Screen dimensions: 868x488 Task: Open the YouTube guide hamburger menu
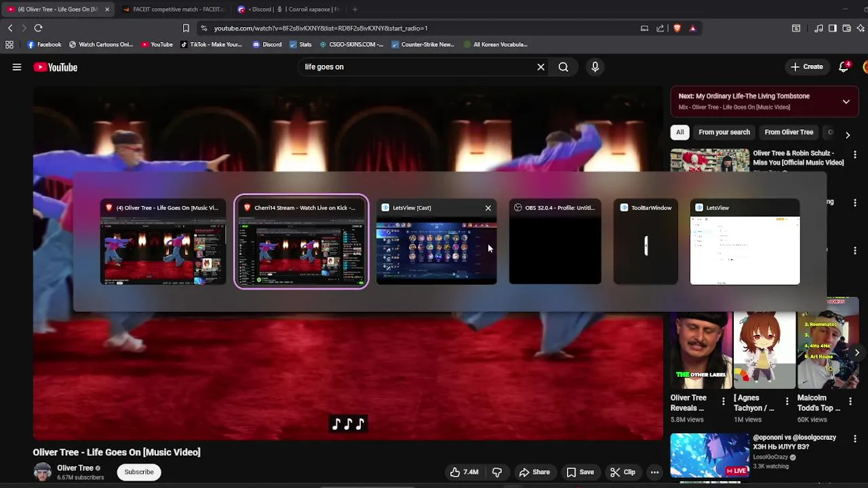tap(17, 67)
